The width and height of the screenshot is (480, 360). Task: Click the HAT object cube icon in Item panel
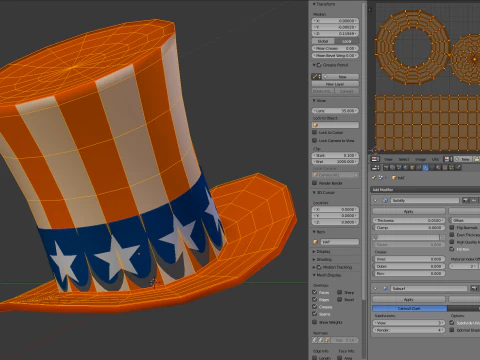pos(315,242)
